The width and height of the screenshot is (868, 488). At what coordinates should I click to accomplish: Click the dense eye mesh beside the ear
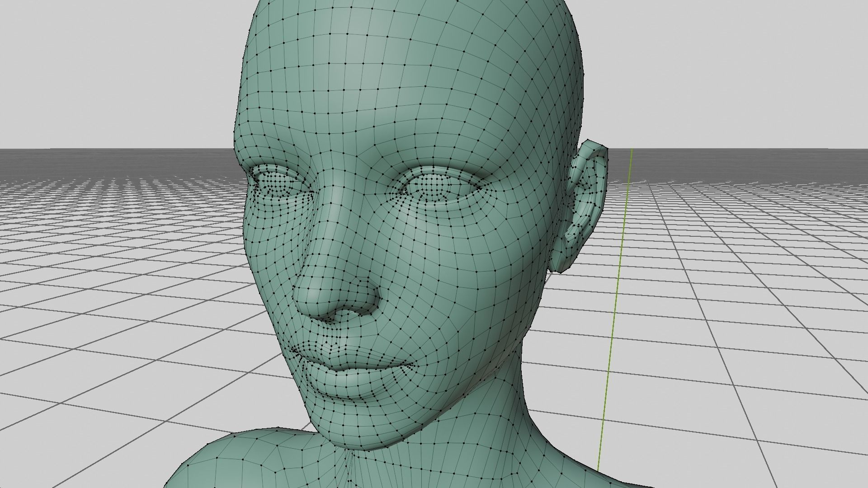pos(436,186)
